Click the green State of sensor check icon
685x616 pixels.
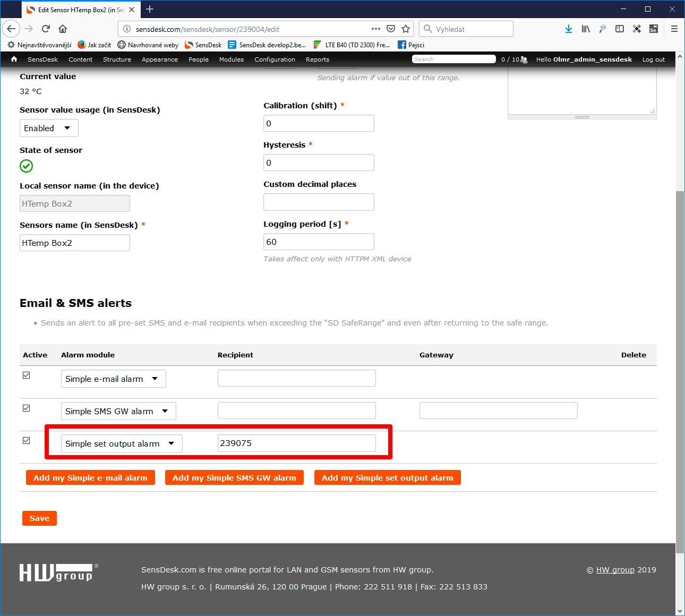(x=26, y=166)
